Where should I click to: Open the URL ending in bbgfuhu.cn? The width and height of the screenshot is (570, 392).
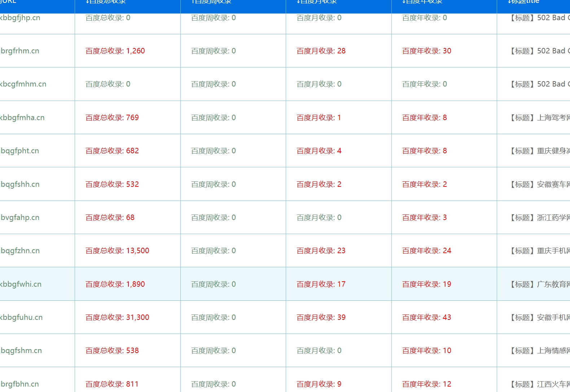(x=21, y=317)
